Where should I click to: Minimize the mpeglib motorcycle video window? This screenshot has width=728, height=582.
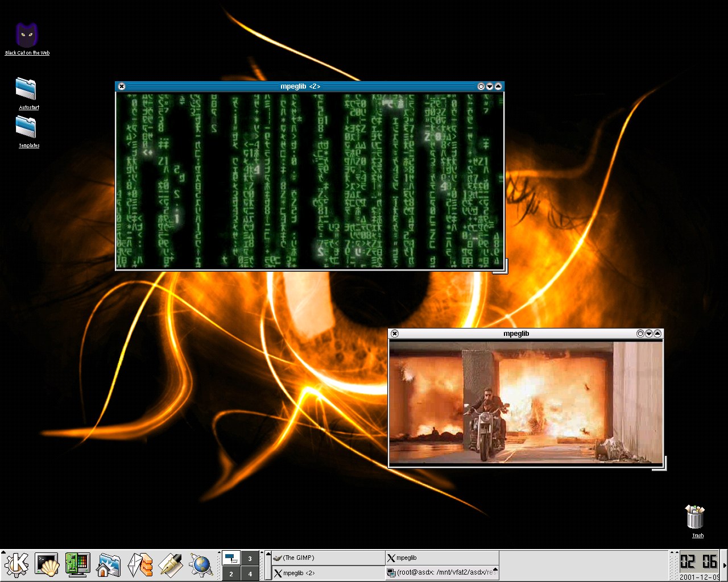pyautogui.click(x=649, y=334)
